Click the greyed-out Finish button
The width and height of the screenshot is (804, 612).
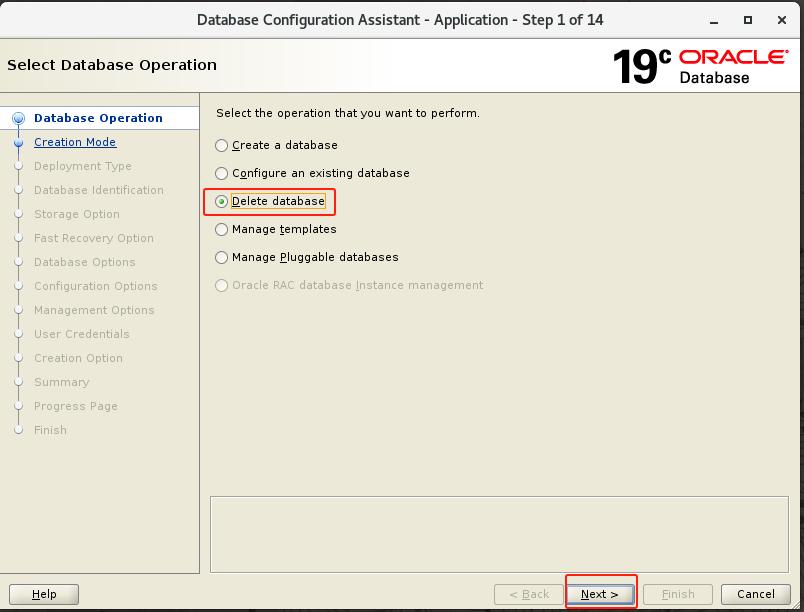coord(678,594)
